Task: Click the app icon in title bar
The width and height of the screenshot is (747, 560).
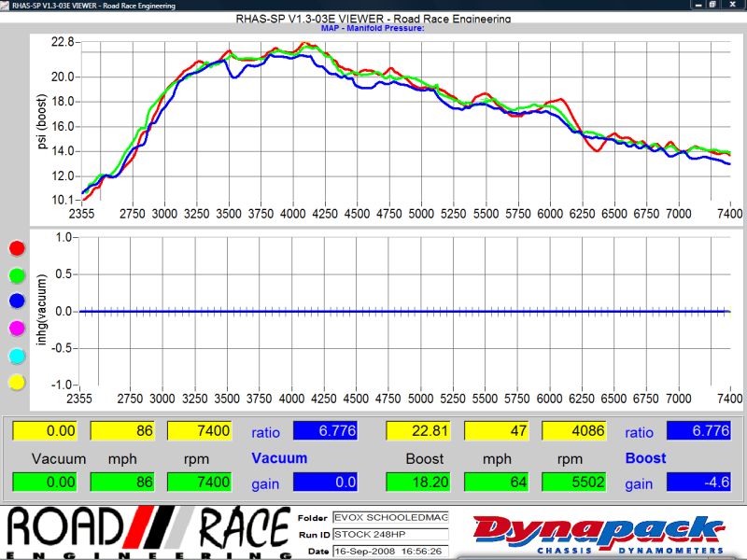Action: coord(6,5)
